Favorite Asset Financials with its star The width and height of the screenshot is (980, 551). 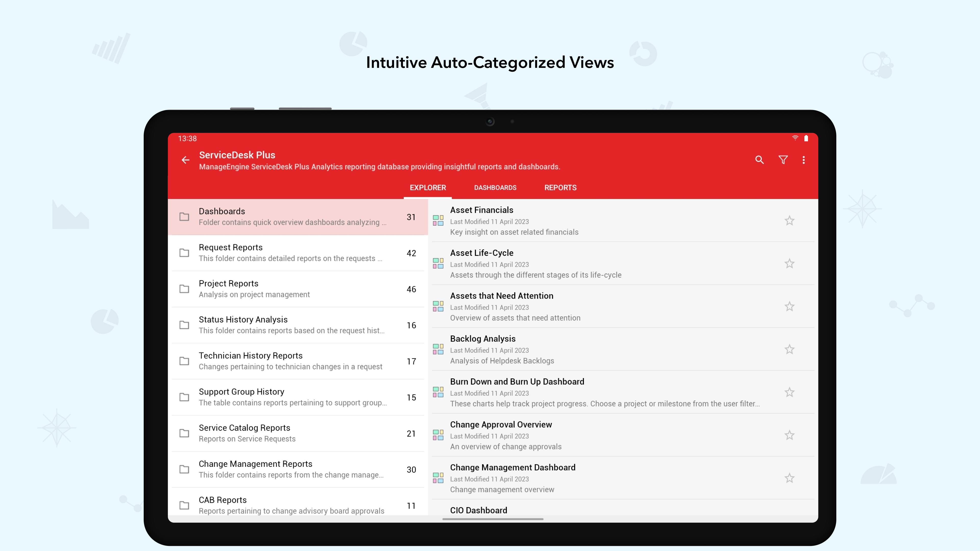pyautogui.click(x=789, y=221)
